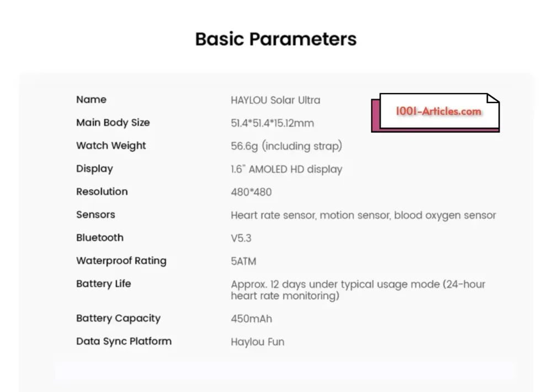
Task: Click the Basic Parameters heading
Action: [x=276, y=39]
